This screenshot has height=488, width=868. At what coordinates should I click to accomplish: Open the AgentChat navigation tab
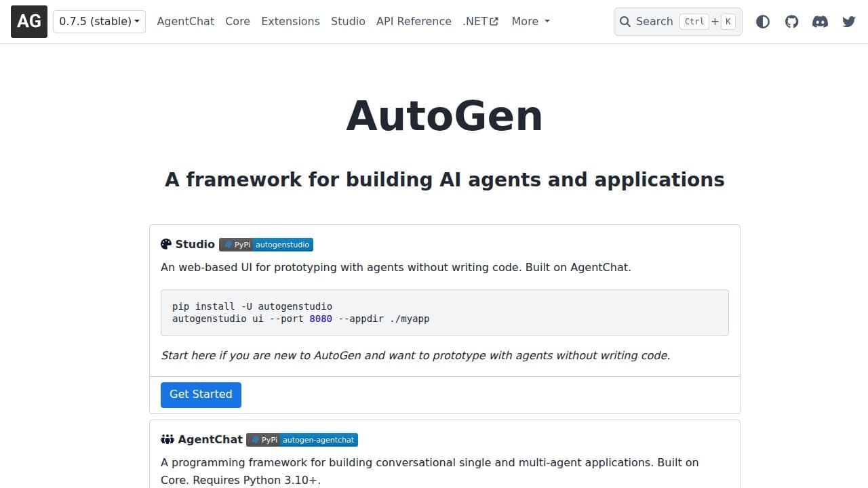186,21
